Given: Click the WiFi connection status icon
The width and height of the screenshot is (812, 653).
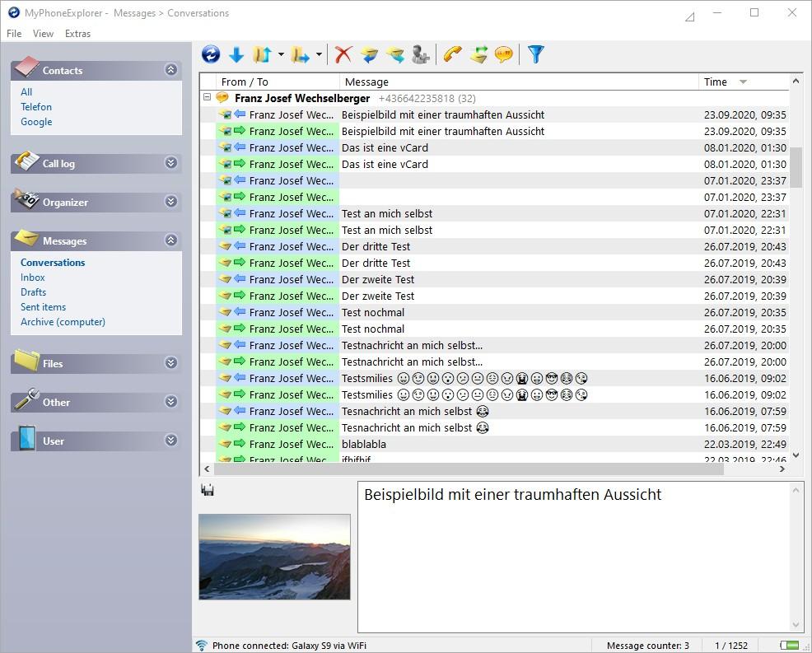Looking at the screenshot, I should point(200,646).
